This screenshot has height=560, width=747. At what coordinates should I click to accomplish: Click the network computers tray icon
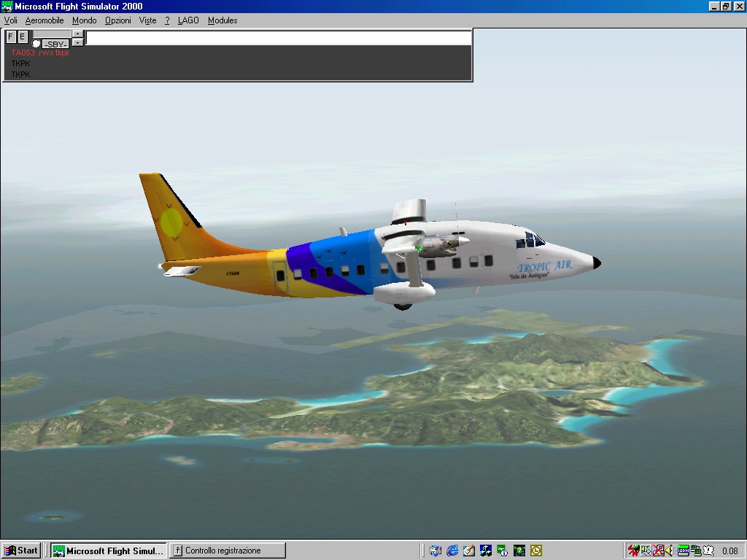point(695,551)
